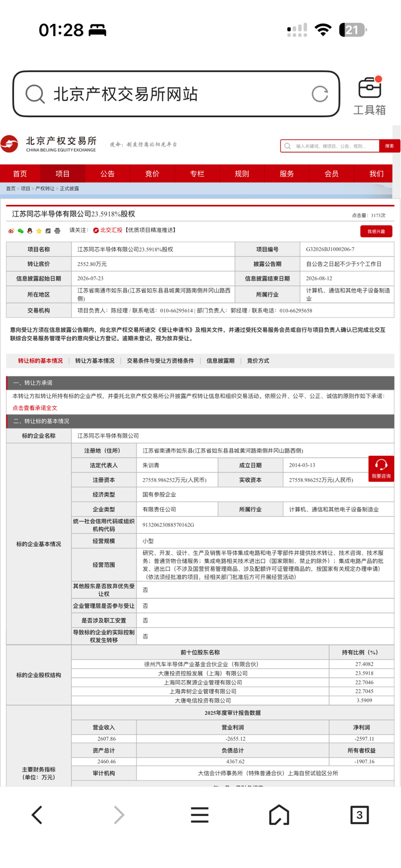Tap the cellular signal bars icon
This screenshot has height=868, width=401.
297,31
